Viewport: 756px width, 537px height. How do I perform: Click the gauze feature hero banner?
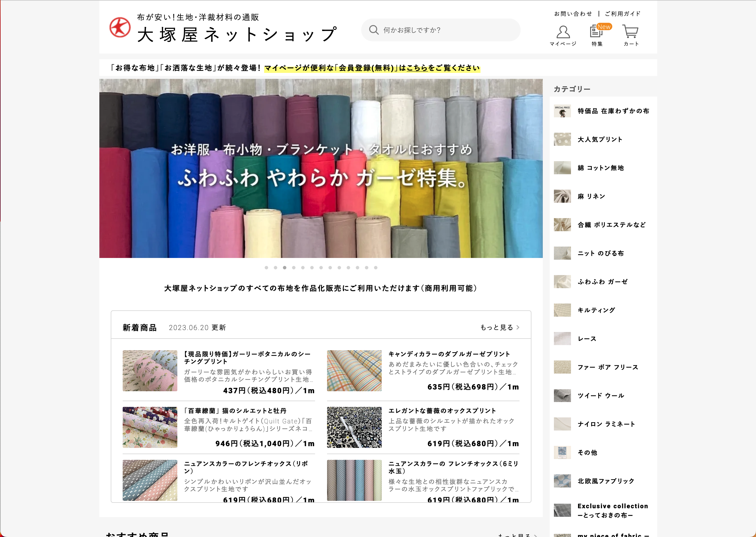click(x=321, y=168)
